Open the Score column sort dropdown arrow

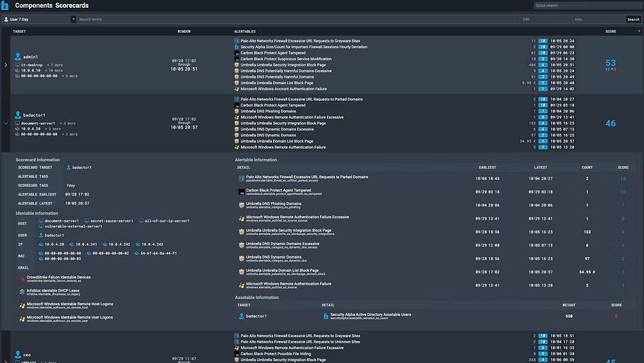[639, 31]
